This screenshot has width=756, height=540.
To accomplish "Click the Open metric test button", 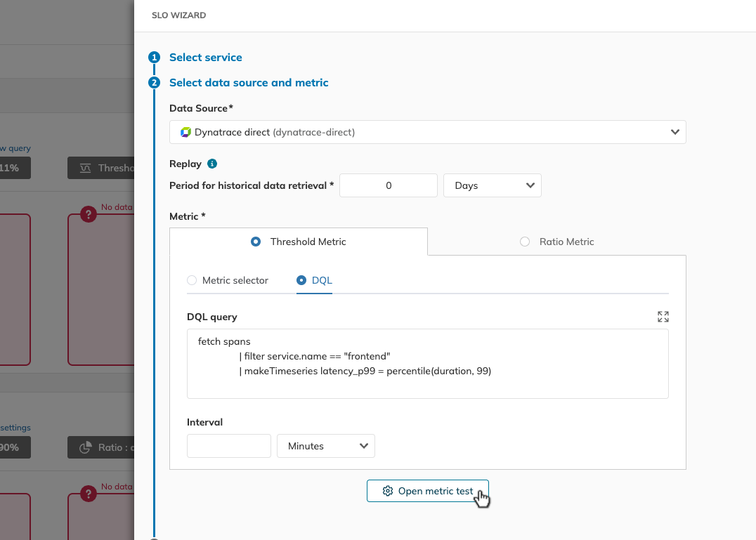I will 428,491.
